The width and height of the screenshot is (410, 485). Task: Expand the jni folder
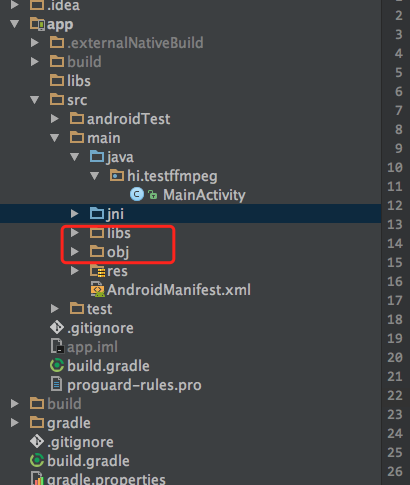click(75, 214)
